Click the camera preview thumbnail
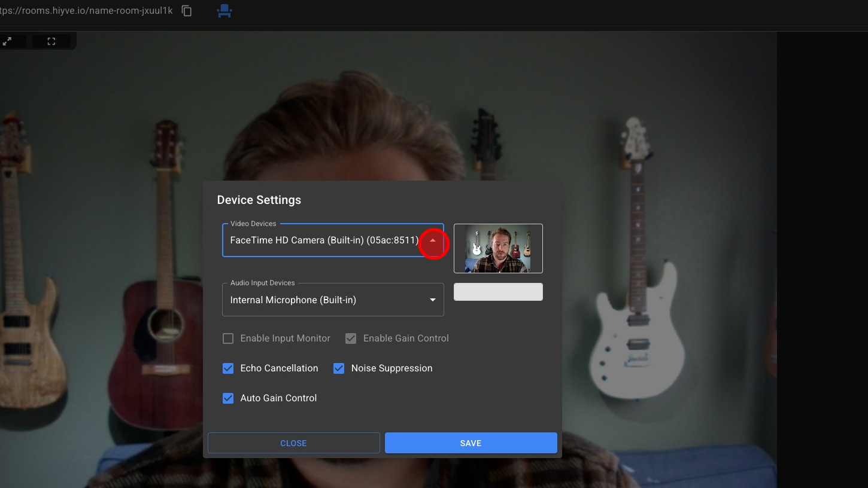 (x=498, y=248)
